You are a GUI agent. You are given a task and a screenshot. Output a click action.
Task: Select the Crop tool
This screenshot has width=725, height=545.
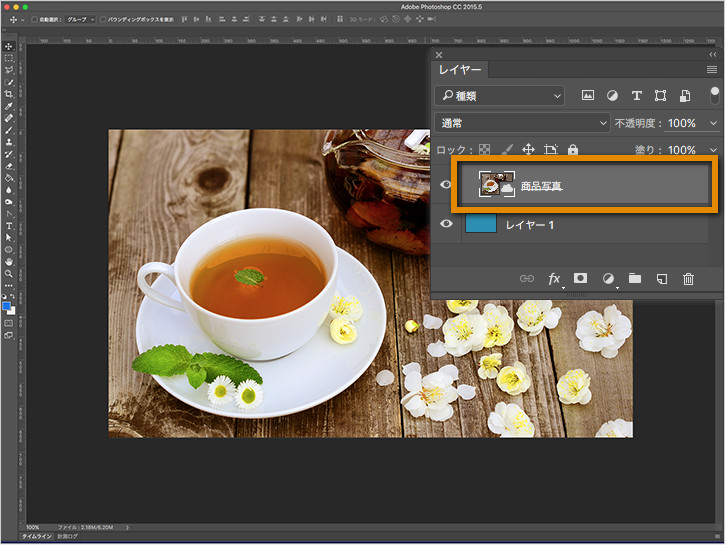click(9, 94)
